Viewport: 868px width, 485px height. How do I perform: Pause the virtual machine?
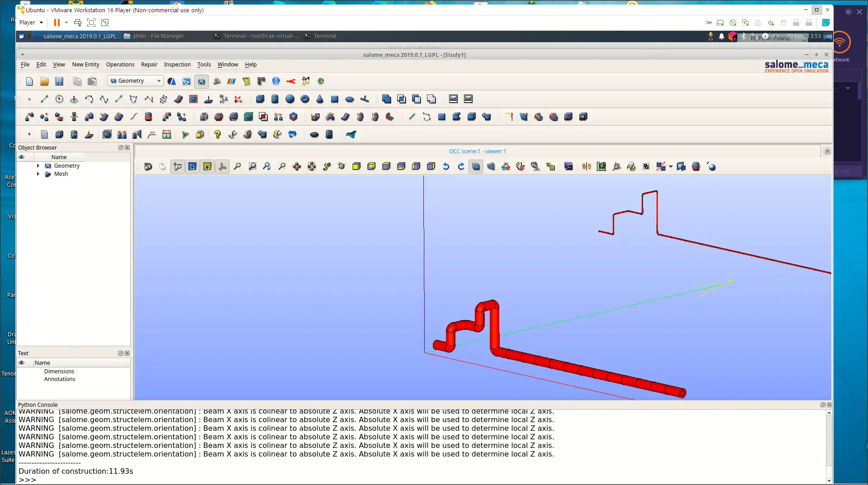pos(56,23)
